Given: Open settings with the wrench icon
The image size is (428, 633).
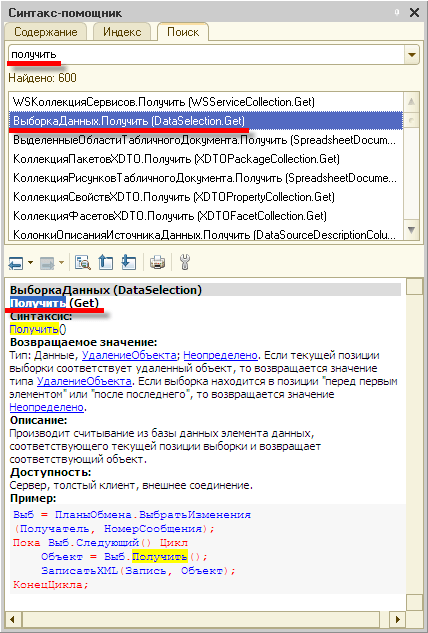Looking at the screenshot, I should 184,262.
